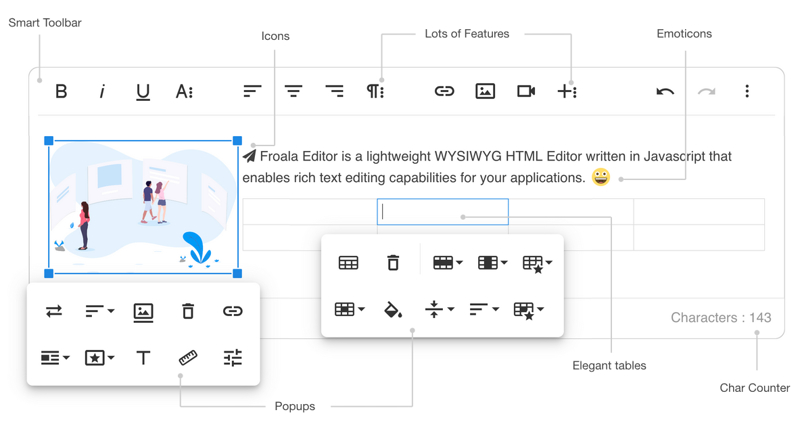This screenshot has height=423, width=800.
Task: Select the illustration image in the editor
Action: (x=143, y=207)
